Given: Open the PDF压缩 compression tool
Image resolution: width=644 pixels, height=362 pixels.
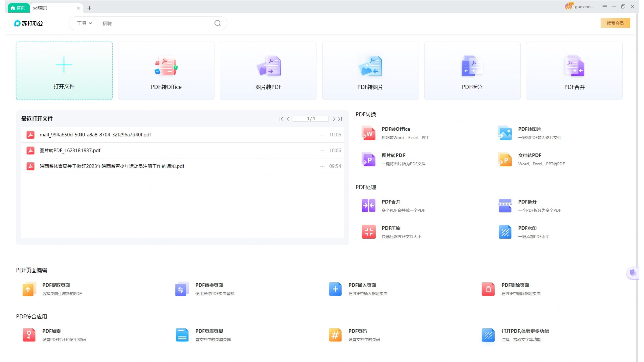Looking at the screenshot, I should (369, 232).
